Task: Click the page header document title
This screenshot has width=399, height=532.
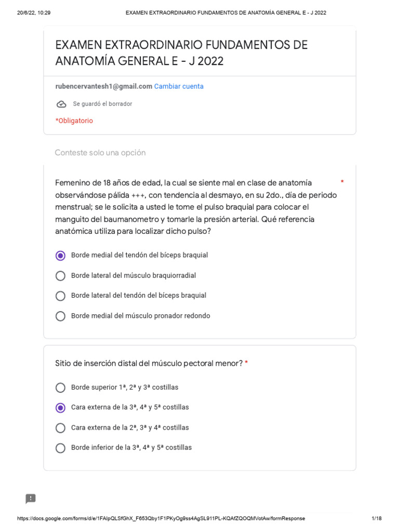Action: tap(226, 12)
